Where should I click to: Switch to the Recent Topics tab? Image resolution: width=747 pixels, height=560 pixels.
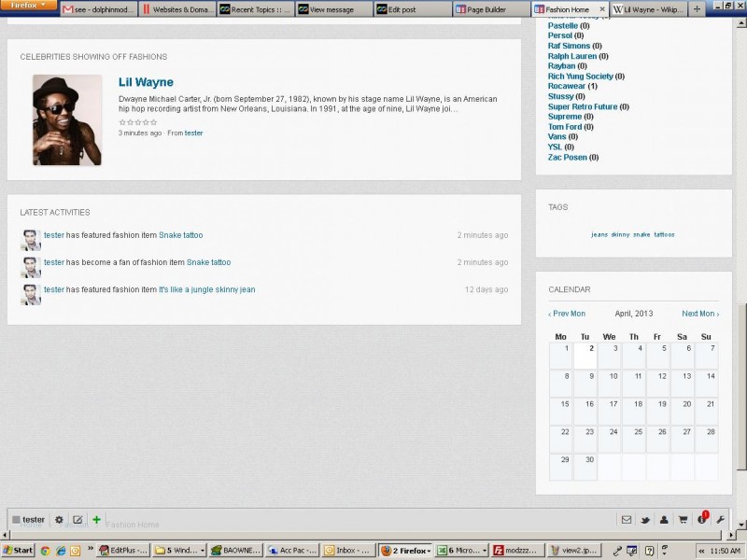click(256, 9)
